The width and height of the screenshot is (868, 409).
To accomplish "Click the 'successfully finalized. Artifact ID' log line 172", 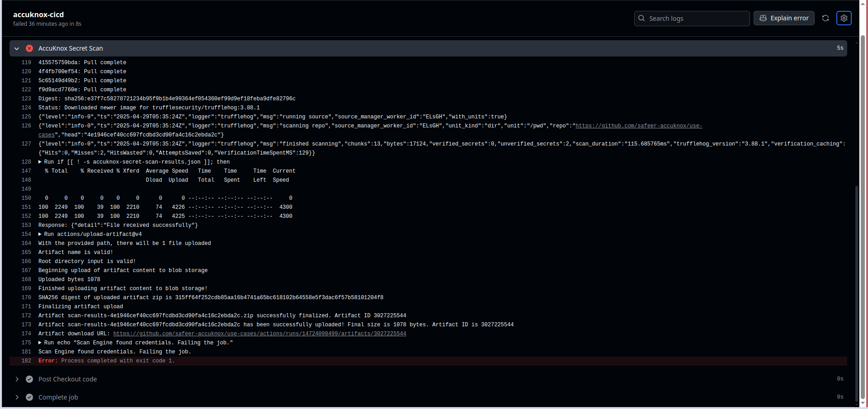I will (222, 315).
